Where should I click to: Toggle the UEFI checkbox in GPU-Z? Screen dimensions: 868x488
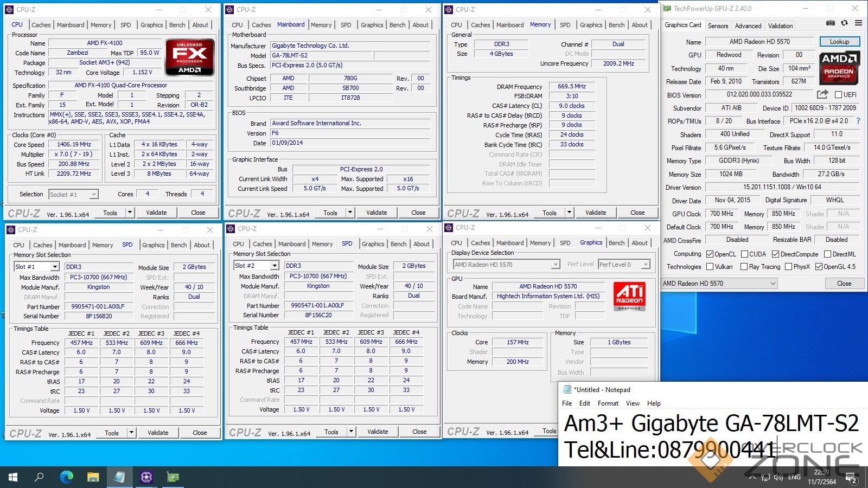[838, 95]
